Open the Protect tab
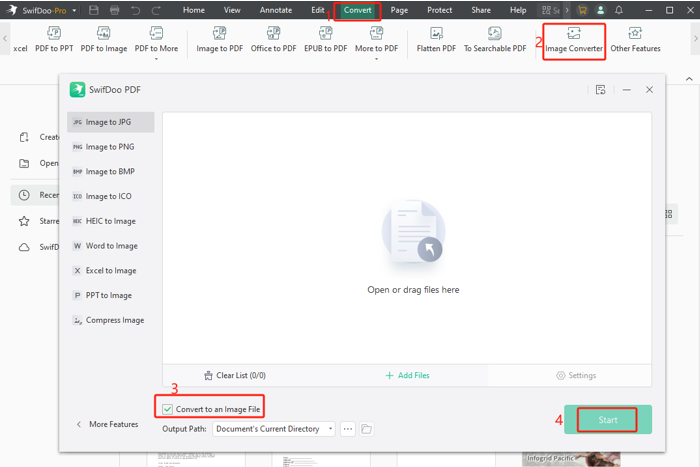 pos(439,10)
